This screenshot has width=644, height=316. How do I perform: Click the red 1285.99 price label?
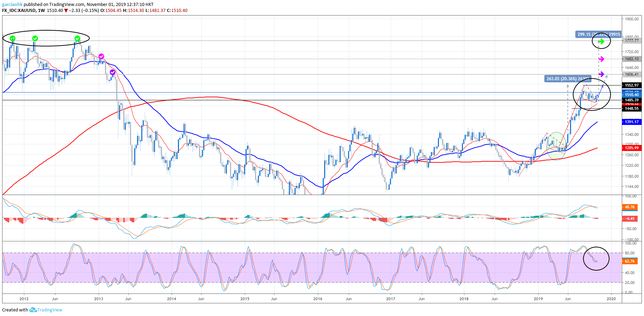(x=631, y=148)
